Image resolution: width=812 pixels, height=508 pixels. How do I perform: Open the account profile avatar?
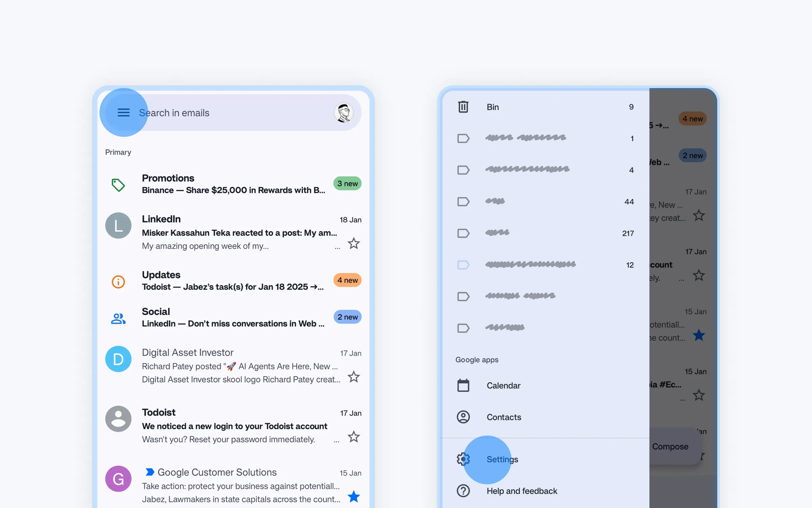tap(344, 113)
